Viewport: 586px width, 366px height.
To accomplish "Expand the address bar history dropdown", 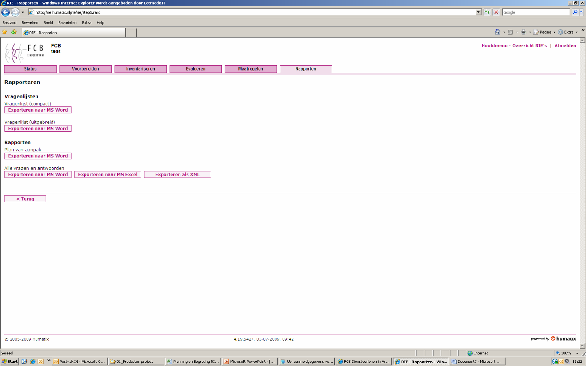I will pos(478,12).
